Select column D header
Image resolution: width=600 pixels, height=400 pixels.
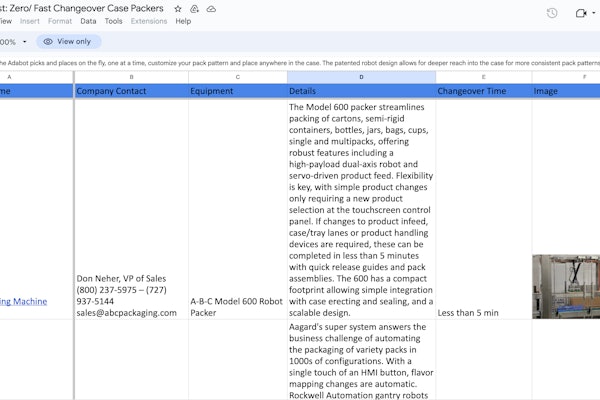click(x=361, y=77)
